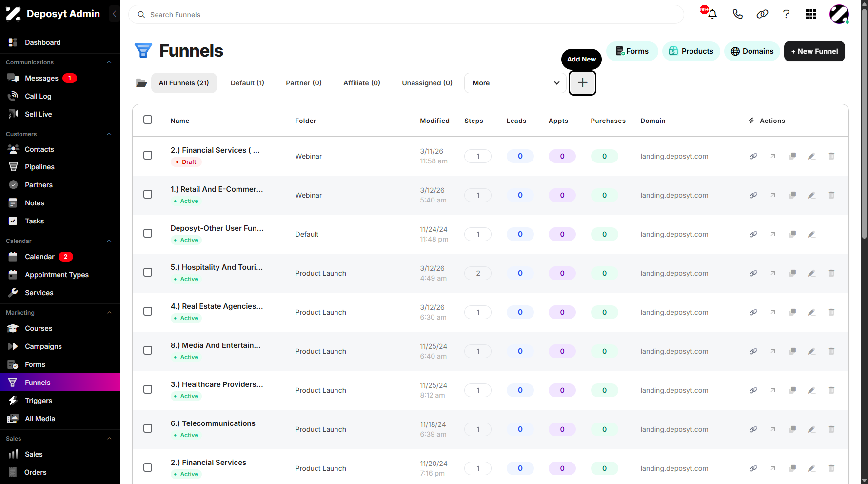Collapse the Sales sidebar section

(109, 439)
